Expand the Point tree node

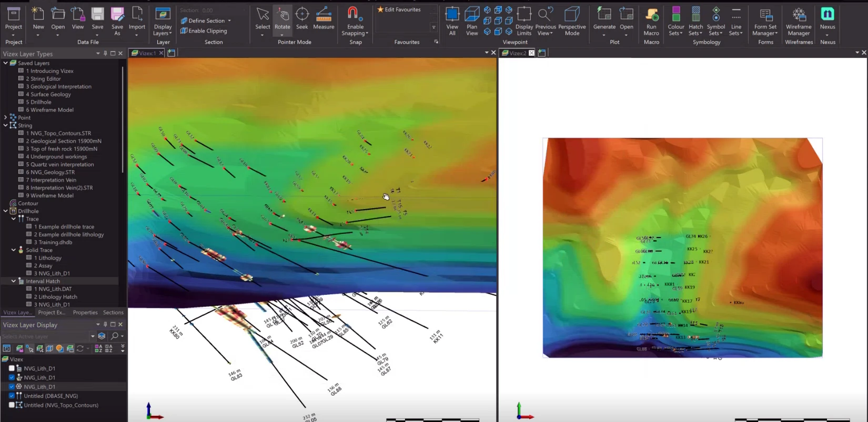(x=5, y=118)
